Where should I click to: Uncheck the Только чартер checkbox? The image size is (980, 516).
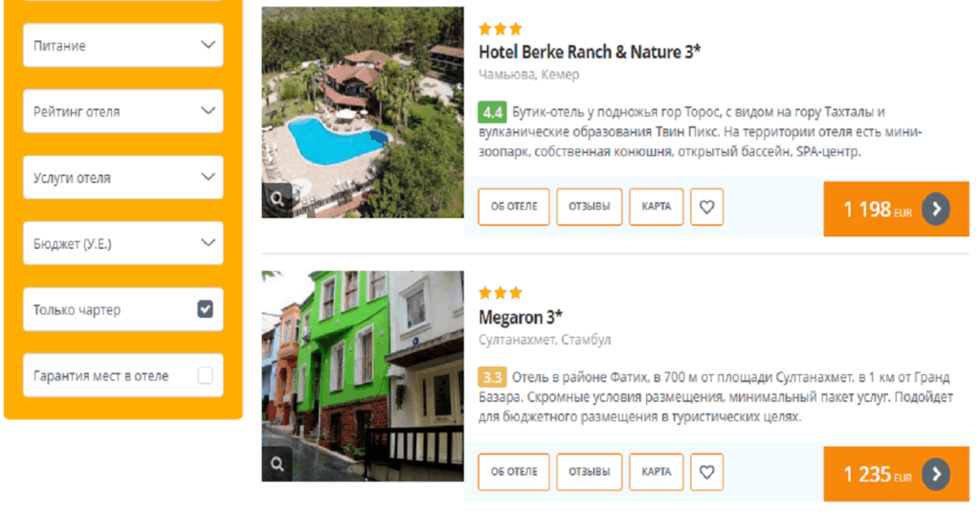(205, 309)
